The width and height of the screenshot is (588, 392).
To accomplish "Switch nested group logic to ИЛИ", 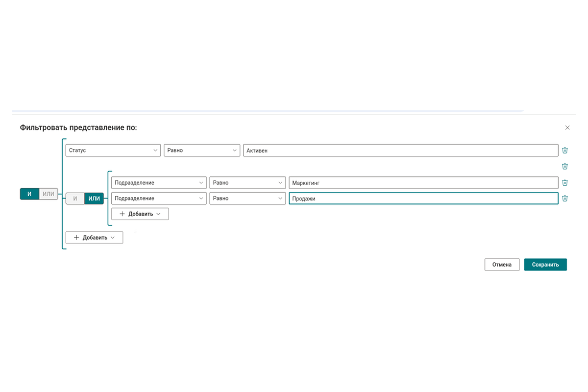I will [x=94, y=198].
